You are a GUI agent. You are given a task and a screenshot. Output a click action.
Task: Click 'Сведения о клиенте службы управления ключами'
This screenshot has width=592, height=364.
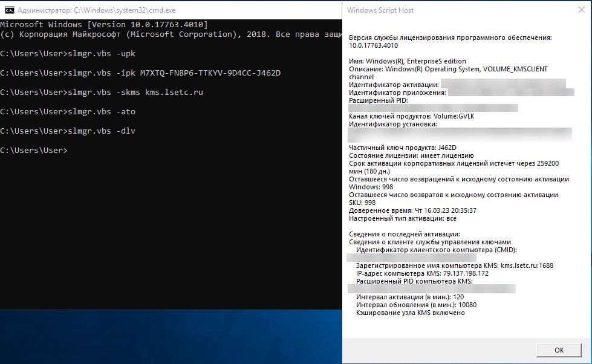(x=430, y=242)
